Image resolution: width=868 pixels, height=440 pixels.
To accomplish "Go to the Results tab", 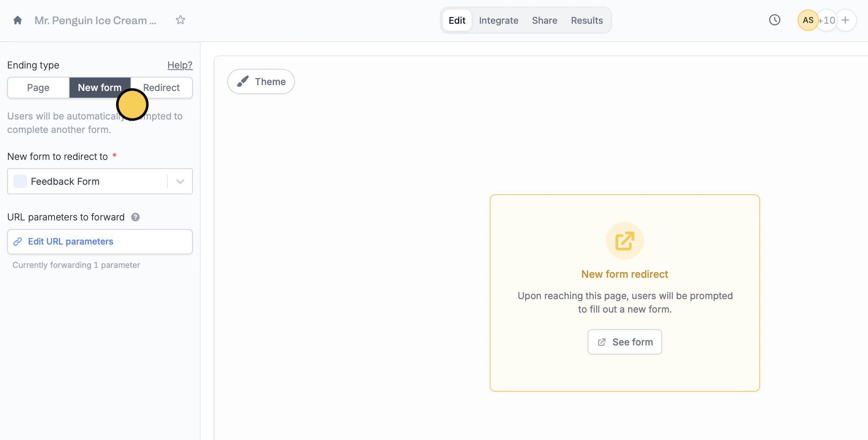I will click(x=587, y=20).
